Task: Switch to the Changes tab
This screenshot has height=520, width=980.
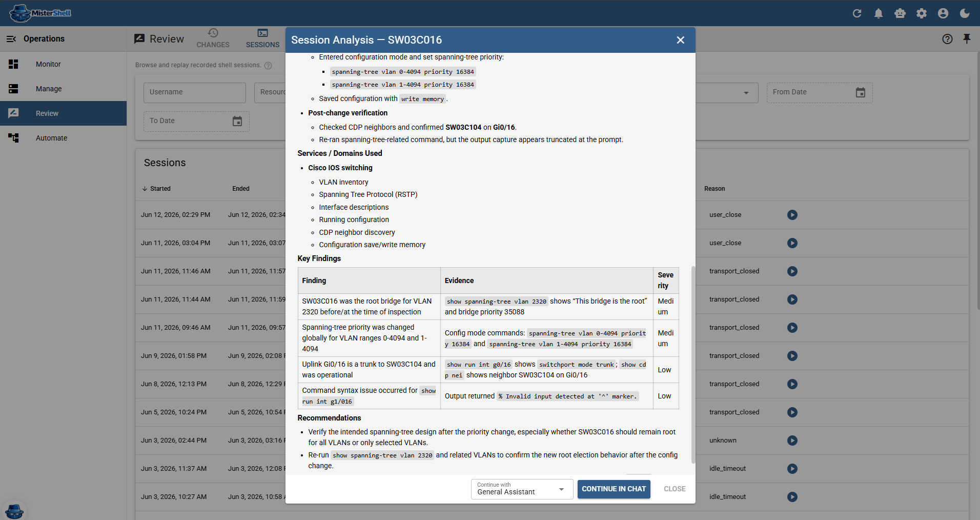Action: (x=213, y=38)
